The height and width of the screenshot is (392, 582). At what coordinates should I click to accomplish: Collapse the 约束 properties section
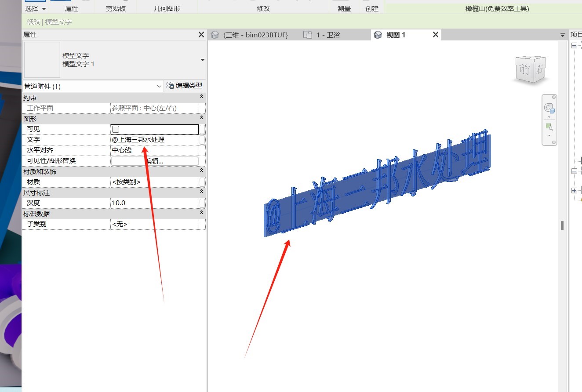(x=201, y=97)
